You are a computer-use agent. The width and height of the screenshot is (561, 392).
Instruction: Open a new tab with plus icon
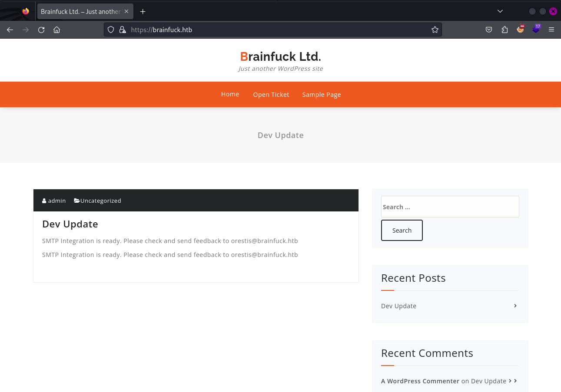[x=143, y=11]
